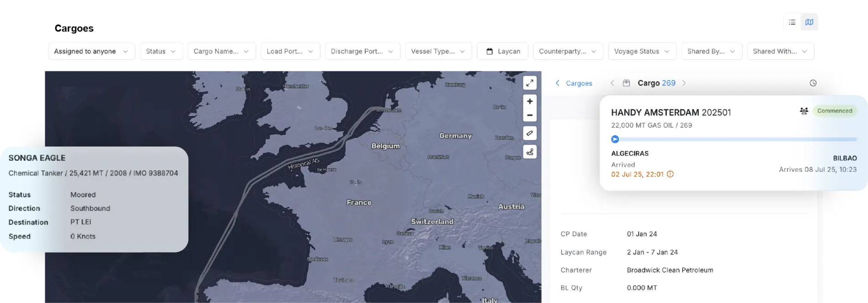Open the route planner map tool
Screen dimensions: 868x303
point(529,152)
